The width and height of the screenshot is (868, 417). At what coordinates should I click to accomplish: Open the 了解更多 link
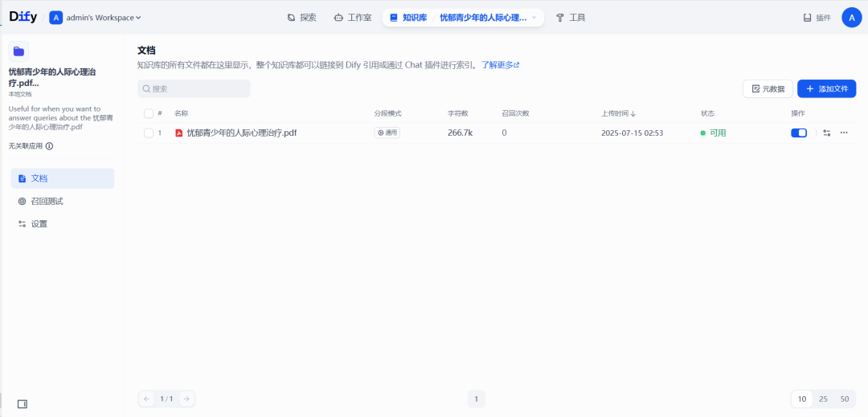pos(500,65)
